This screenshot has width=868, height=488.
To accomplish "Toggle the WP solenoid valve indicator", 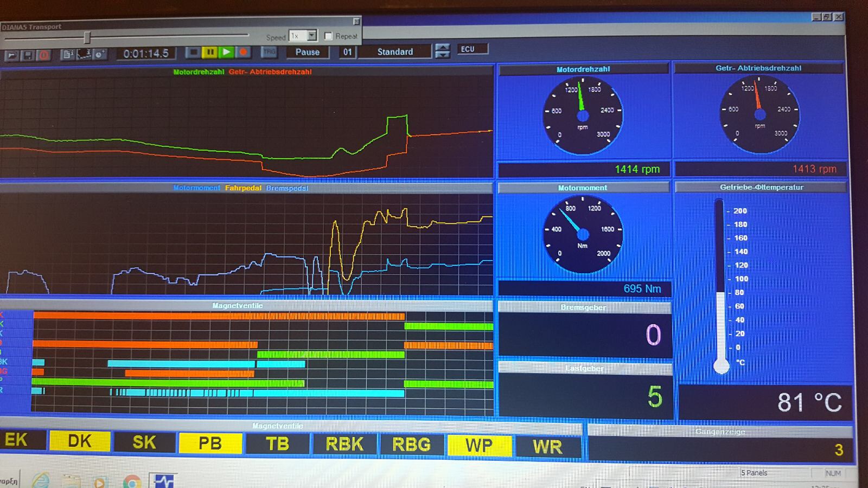I will tap(479, 446).
